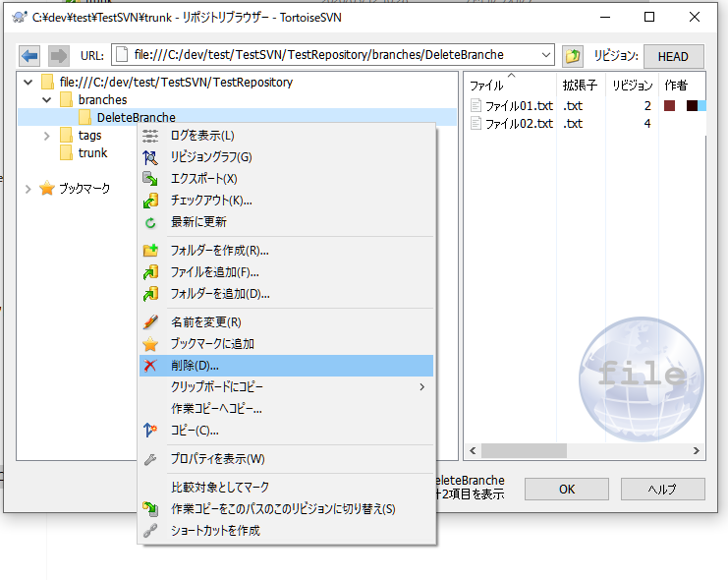Click the wrench icon for プロパティを表示
Image resolution: width=728 pixels, height=580 pixels.
click(x=150, y=459)
